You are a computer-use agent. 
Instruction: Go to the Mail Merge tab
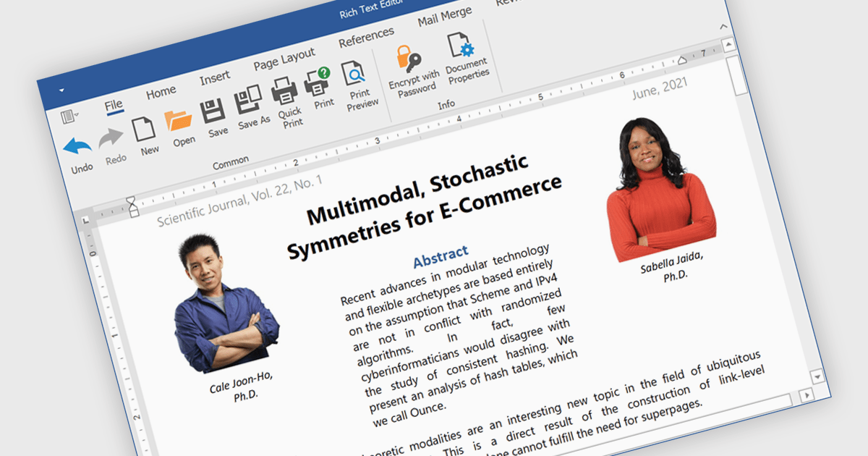(444, 16)
